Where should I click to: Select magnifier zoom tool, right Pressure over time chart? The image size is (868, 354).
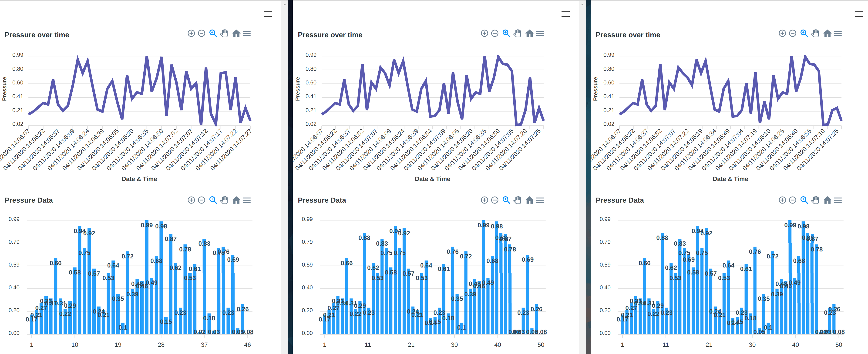(x=804, y=33)
